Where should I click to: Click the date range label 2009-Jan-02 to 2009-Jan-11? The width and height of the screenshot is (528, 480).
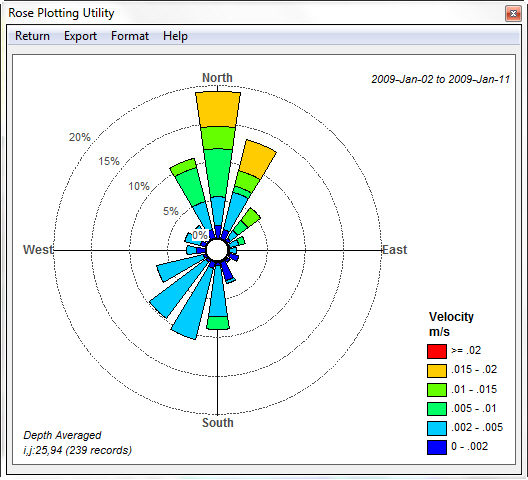tap(440, 79)
